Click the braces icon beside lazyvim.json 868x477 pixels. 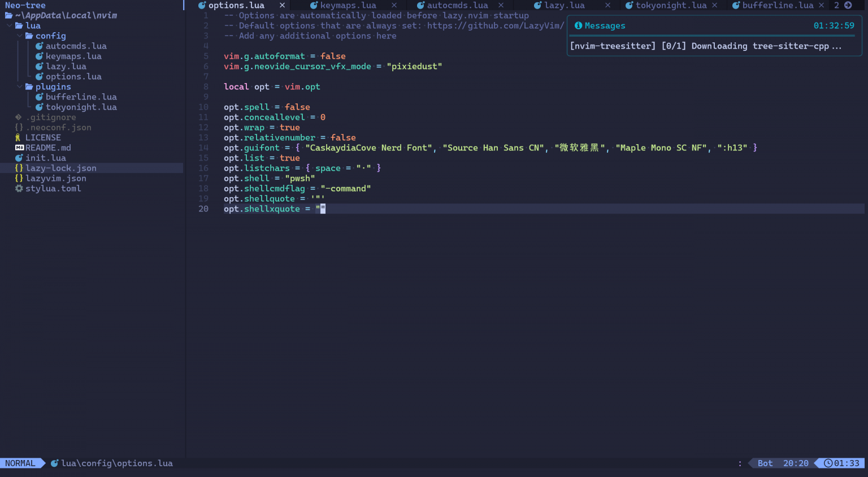tap(19, 178)
